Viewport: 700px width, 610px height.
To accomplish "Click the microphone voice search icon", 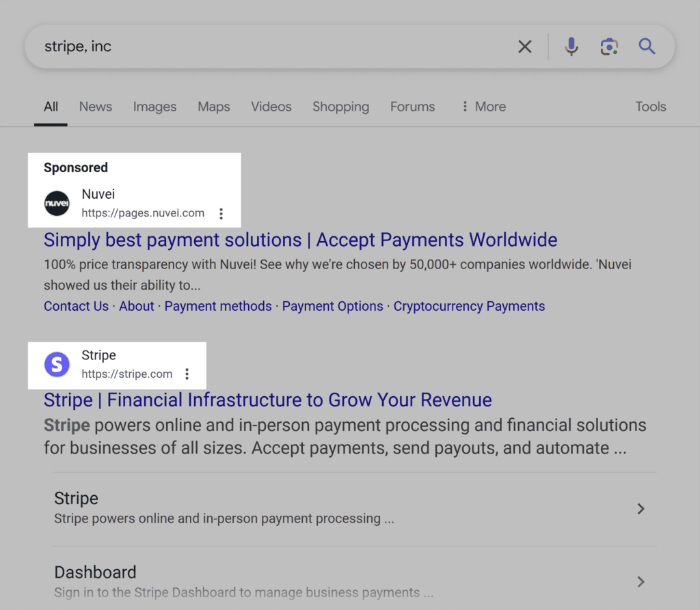I will pos(571,46).
